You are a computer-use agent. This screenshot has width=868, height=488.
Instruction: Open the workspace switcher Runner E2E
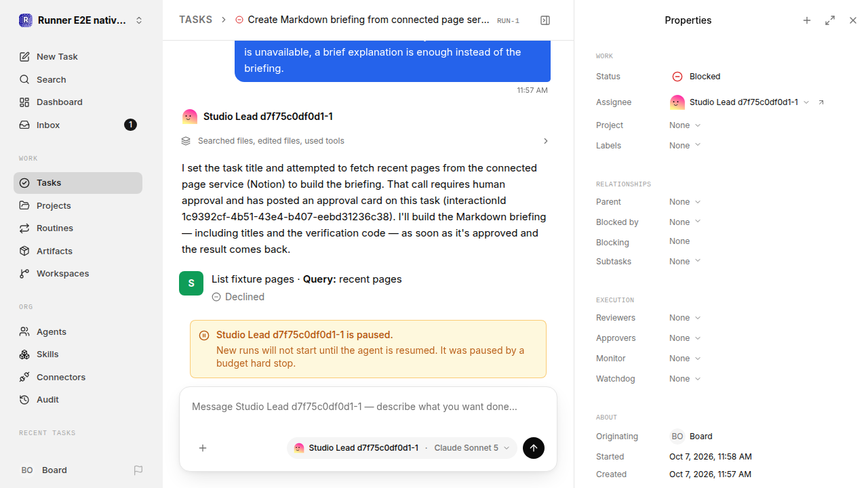[81, 20]
